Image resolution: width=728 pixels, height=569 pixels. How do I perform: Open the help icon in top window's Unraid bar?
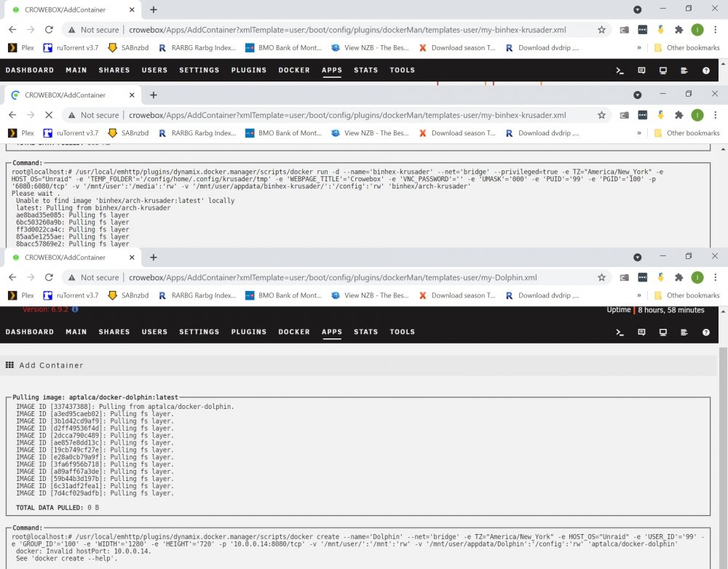pyautogui.click(x=706, y=71)
